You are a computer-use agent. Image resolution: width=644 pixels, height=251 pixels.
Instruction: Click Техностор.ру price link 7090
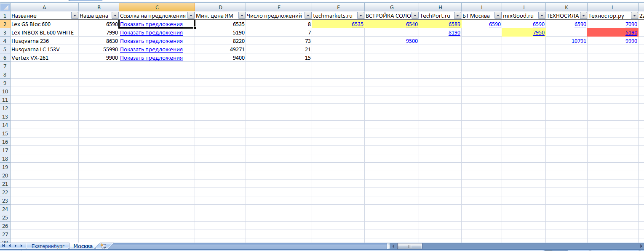click(631, 24)
